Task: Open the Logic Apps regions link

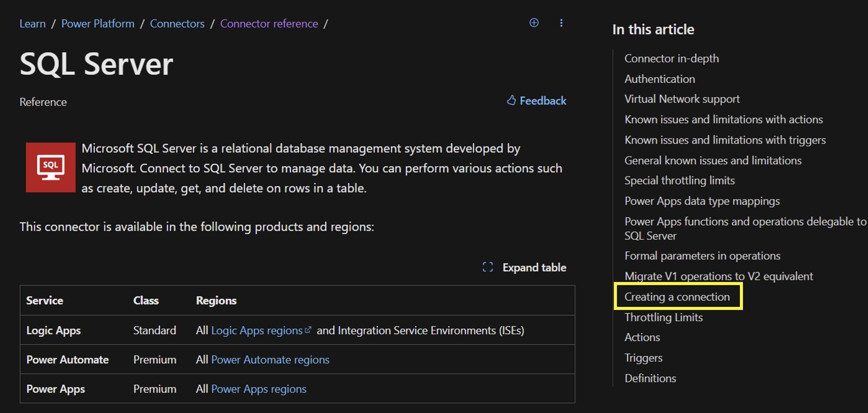Action: (261, 330)
